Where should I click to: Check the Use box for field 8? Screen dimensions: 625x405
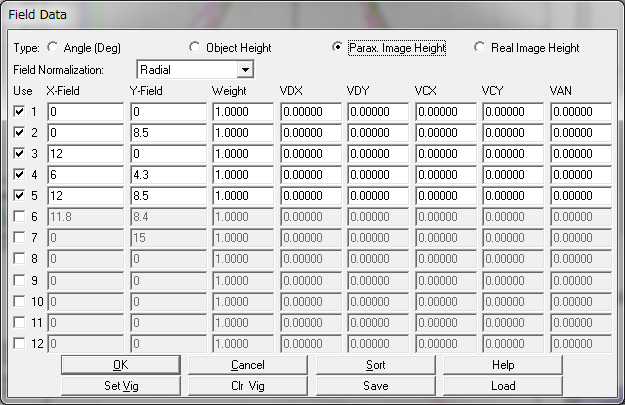coord(19,259)
